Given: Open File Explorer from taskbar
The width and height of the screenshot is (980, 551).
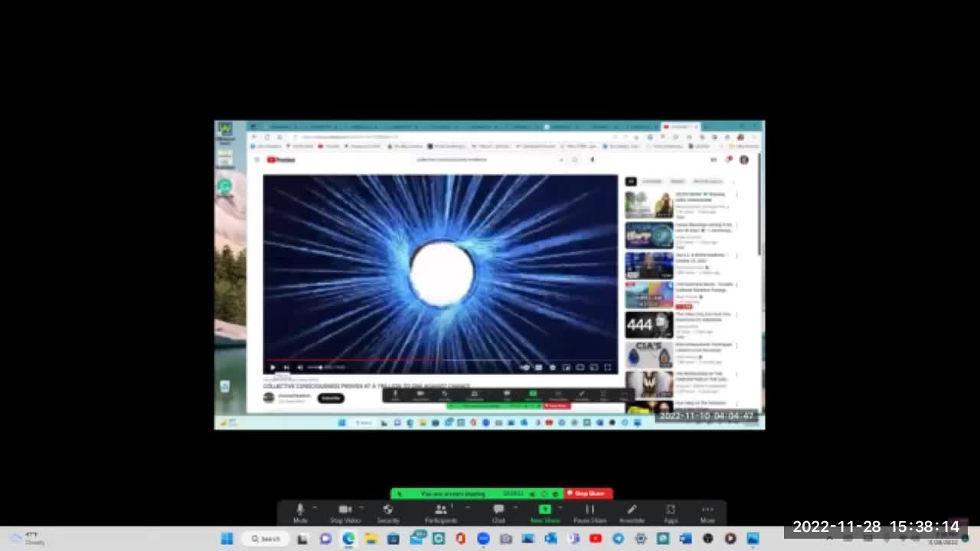Looking at the screenshot, I should [x=371, y=539].
